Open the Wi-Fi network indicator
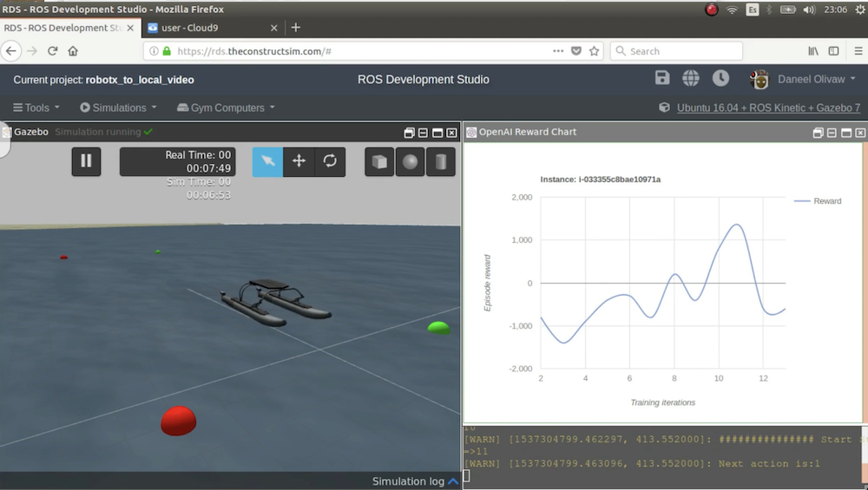 click(x=732, y=10)
